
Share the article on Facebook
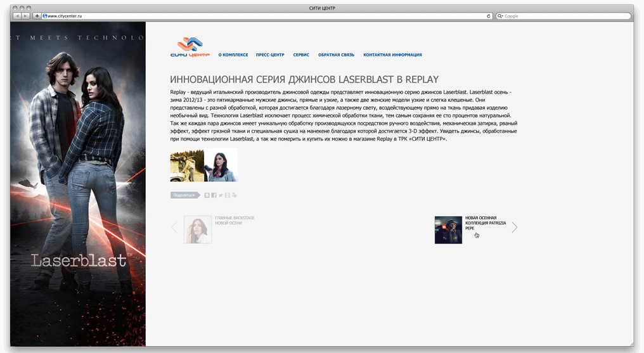point(214,195)
